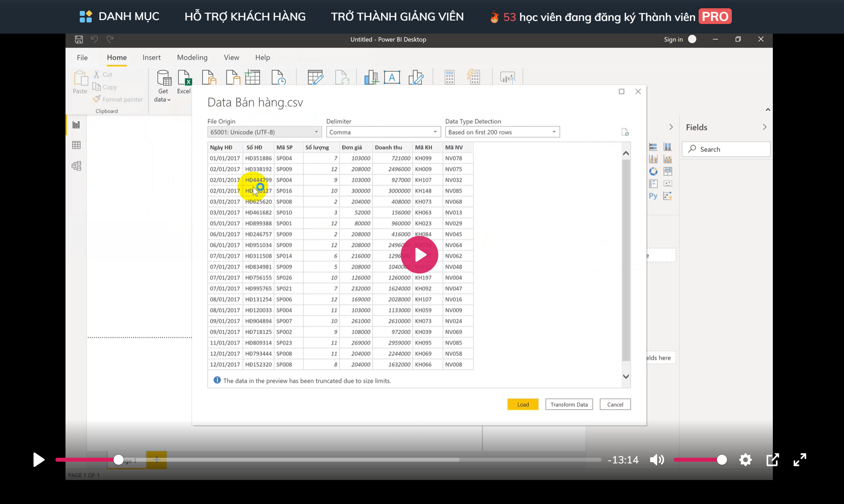Switch to the Modeling ribbon tab
The image size is (844, 504).
192,58
